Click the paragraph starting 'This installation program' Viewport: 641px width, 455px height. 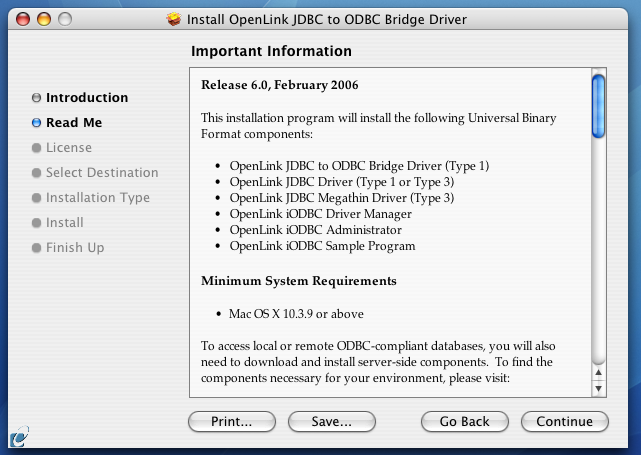point(379,126)
